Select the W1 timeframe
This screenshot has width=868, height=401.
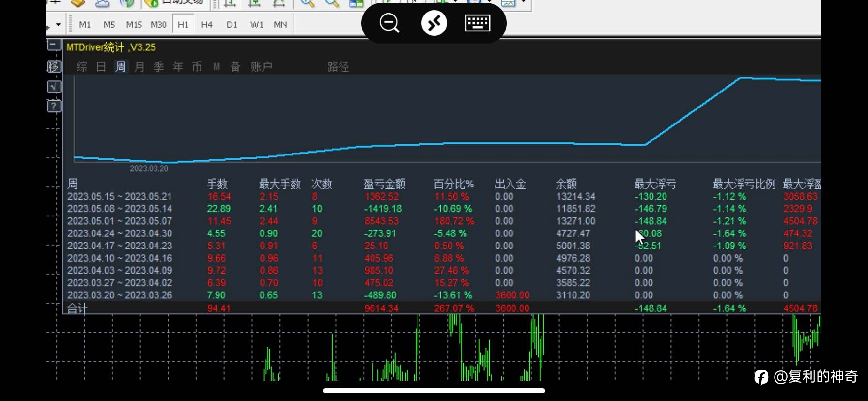(257, 24)
